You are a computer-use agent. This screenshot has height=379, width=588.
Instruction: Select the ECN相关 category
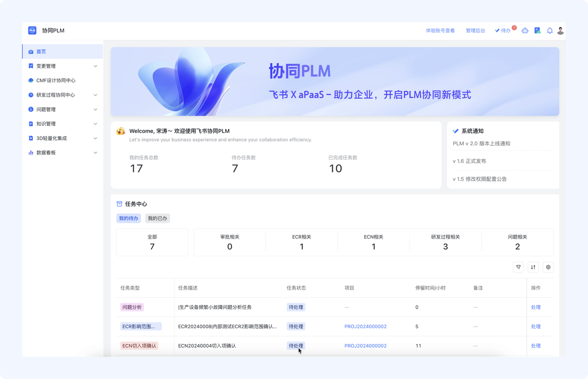pos(373,242)
